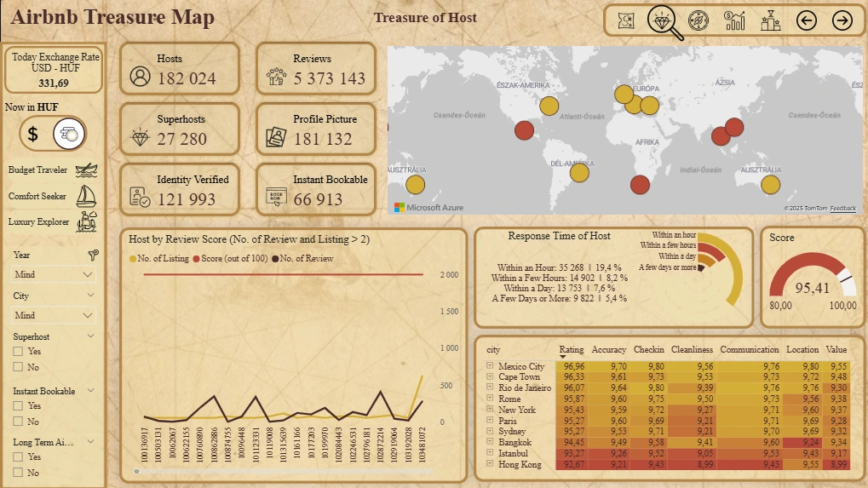The image size is (868, 488).
Task: Expand the Mexico City row in table
Action: coord(490,366)
